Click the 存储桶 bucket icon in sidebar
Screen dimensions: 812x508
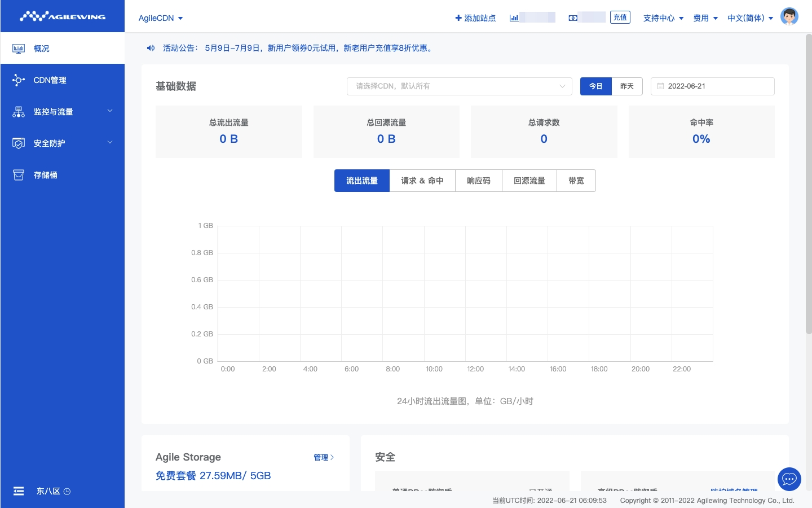(x=19, y=175)
